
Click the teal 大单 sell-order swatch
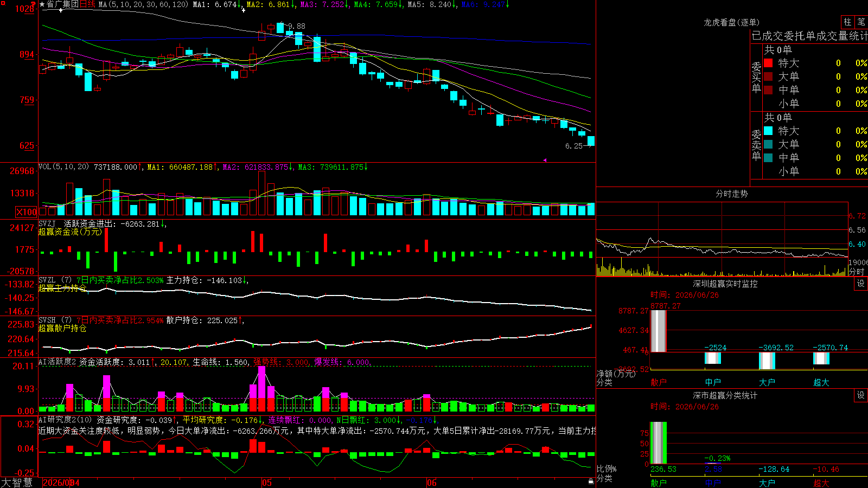coord(768,144)
